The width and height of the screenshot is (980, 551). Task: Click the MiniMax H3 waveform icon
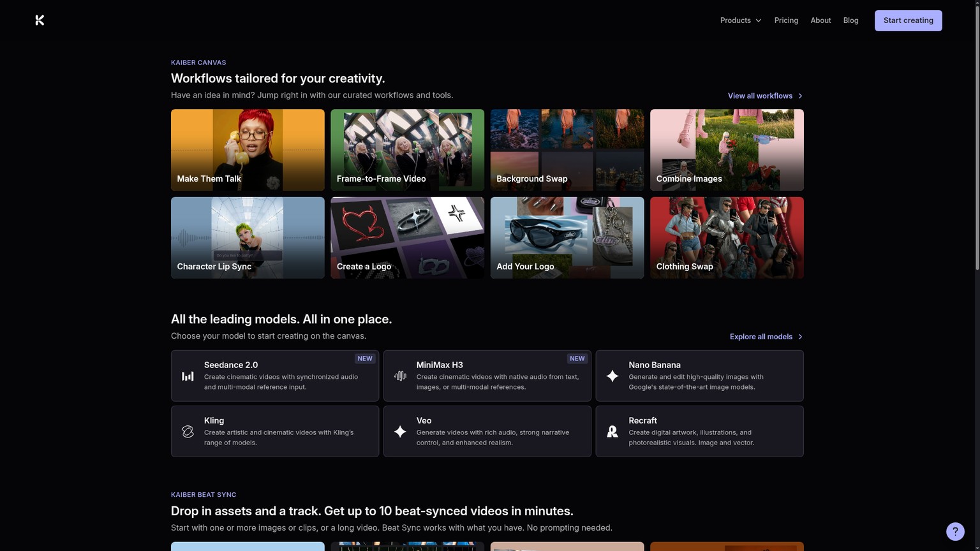click(x=400, y=376)
